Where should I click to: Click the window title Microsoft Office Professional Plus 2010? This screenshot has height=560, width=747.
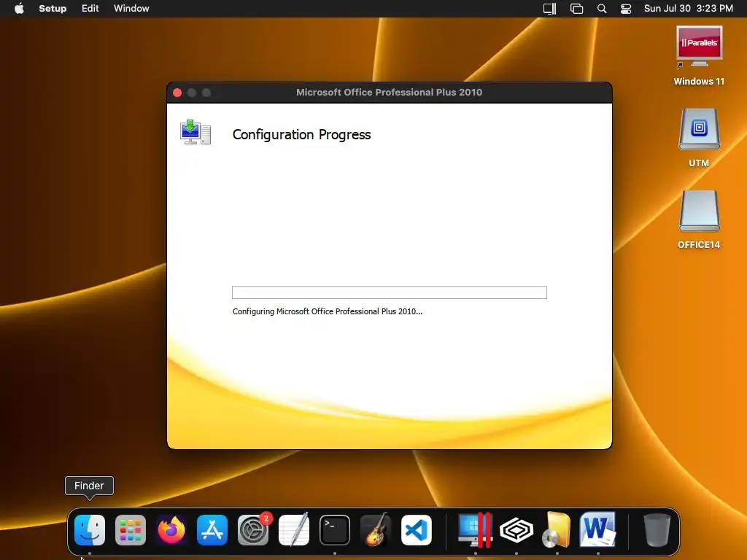[390, 93]
